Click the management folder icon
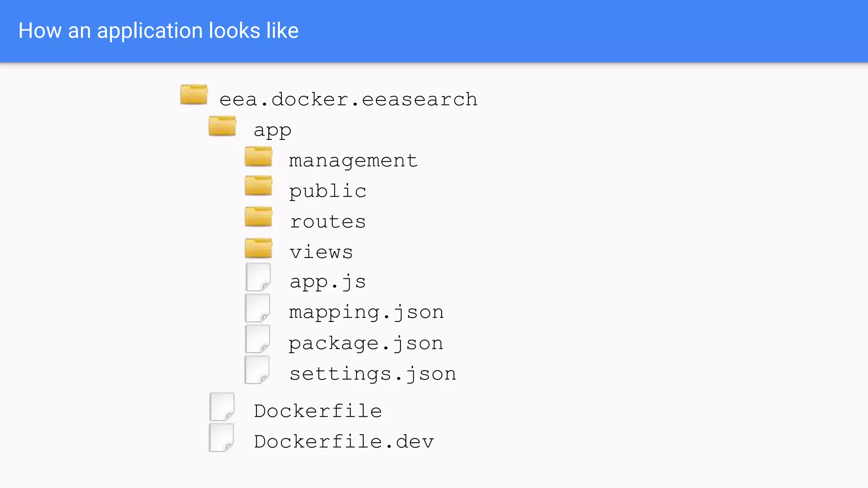Viewport: 868px width, 488px height. 259,156
